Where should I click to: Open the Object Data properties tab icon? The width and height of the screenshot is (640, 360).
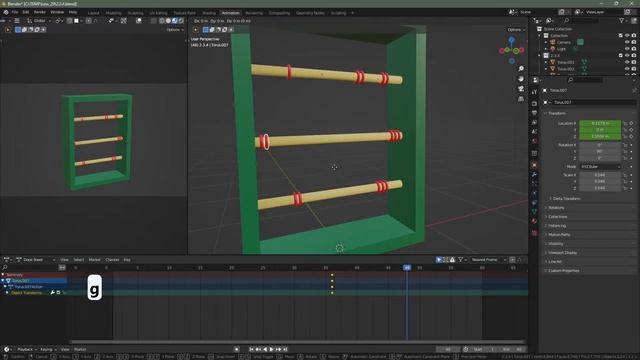point(534,211)
